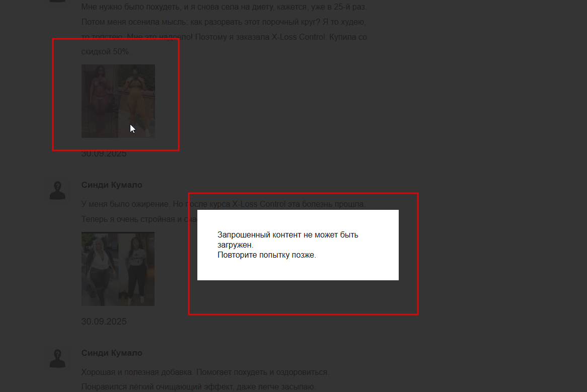587x392 pixels.
Task: Click the 'Повторите попытку позже.' line in popup
Action: 266,255
